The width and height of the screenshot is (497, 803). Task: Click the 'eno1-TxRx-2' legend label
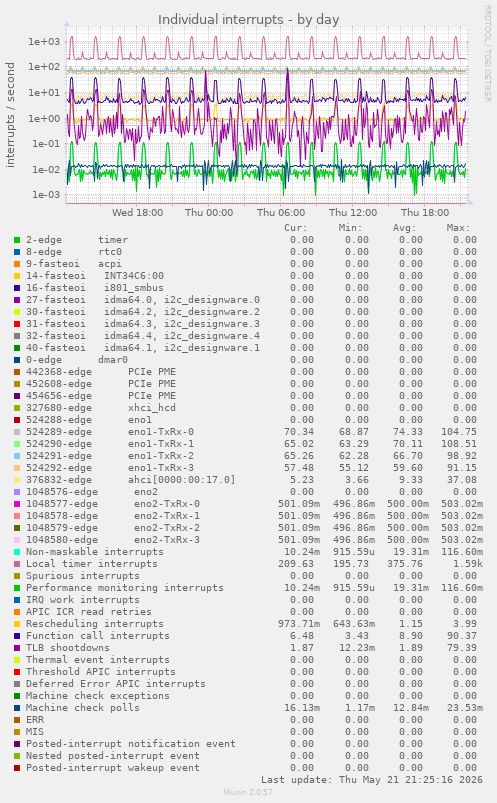pyautogui.click(x=161, y=456)
